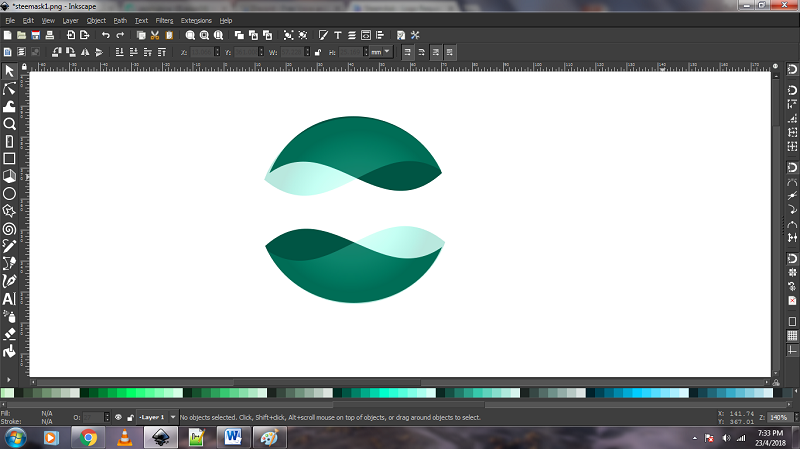Viewport: 800px width, 449px height.
Task: Redo the last undone action
Action: pos(120,35)
